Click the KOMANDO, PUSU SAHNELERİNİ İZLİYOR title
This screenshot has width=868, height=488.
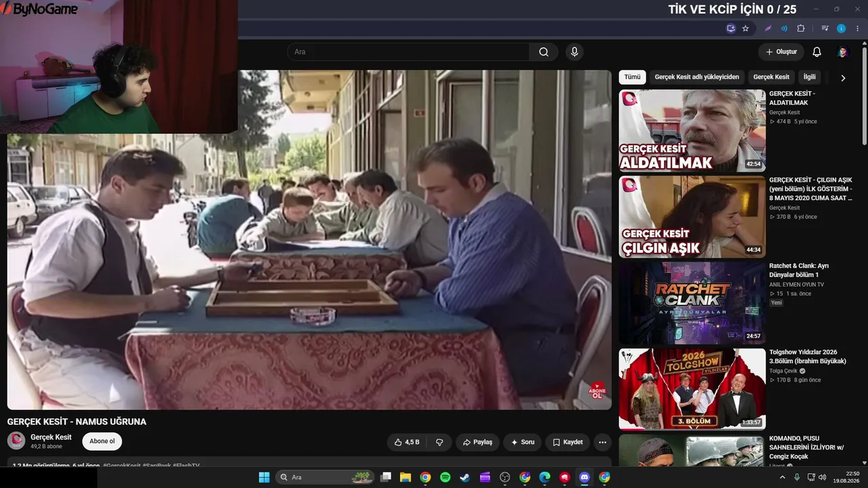tap(806, 447)
